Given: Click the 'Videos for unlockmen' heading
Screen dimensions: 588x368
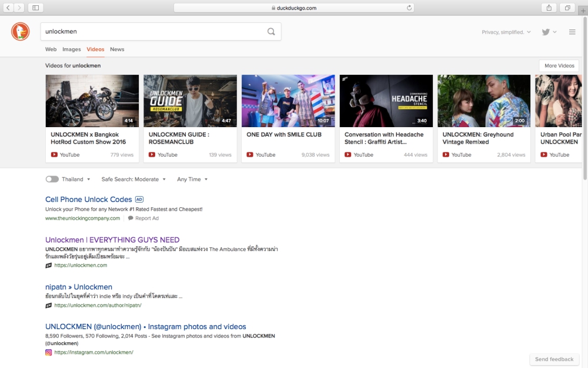Looking at the screenshot, I should click(73, 66).
